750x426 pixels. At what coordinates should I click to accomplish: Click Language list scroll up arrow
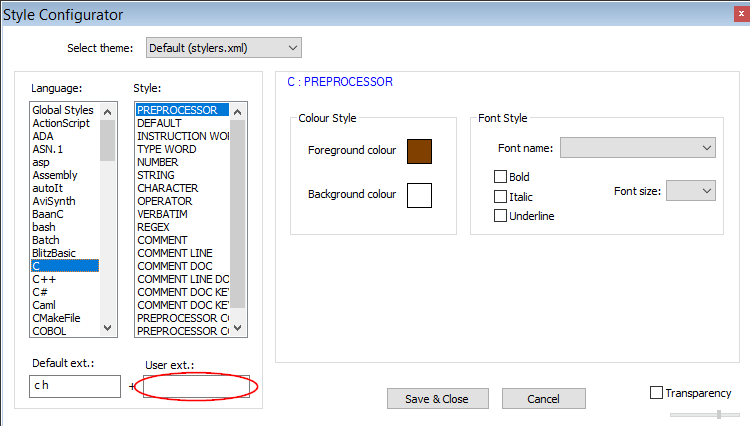[108, 112]
